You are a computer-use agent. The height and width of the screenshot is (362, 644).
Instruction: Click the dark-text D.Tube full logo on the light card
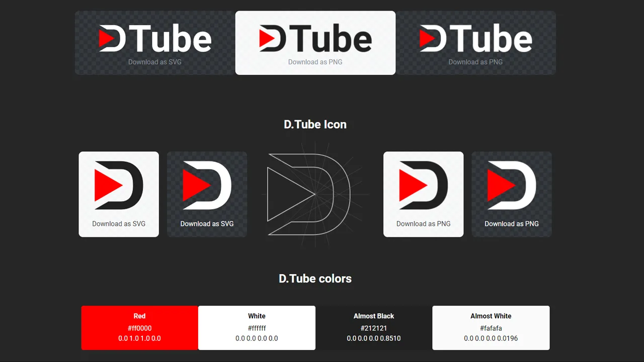pos(315,38)
